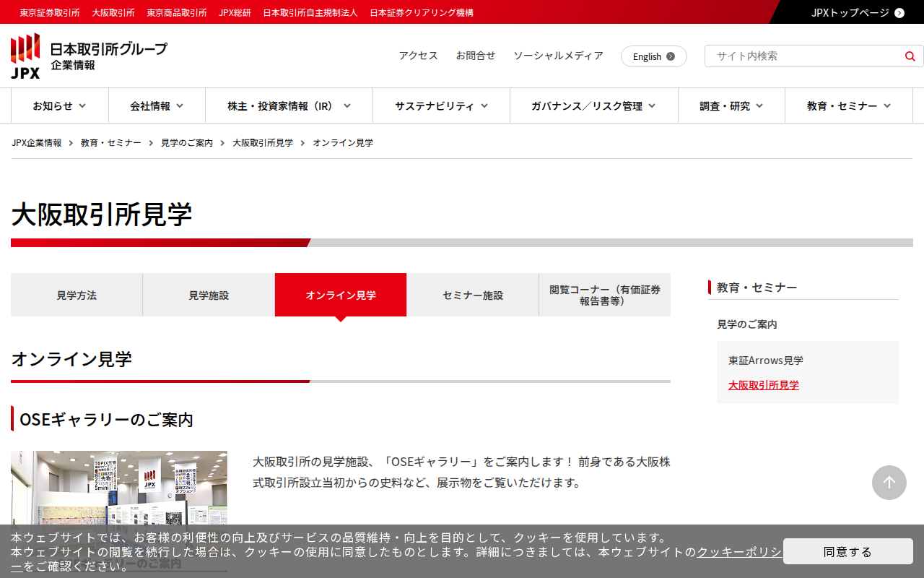Image resolution: width=924 pixels, height=578 pixels.
Task: Open JPX総研 link in top bar
Action: tap(235, 13)
